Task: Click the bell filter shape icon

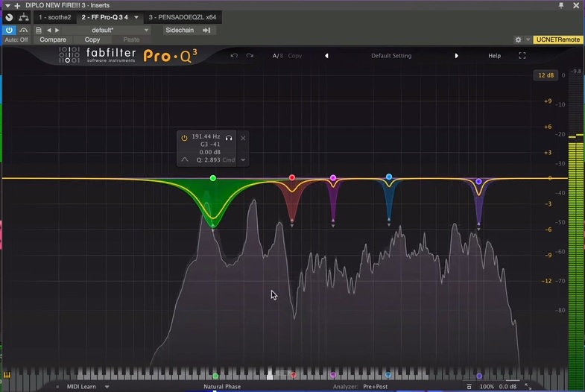Action: click(185, 159)
